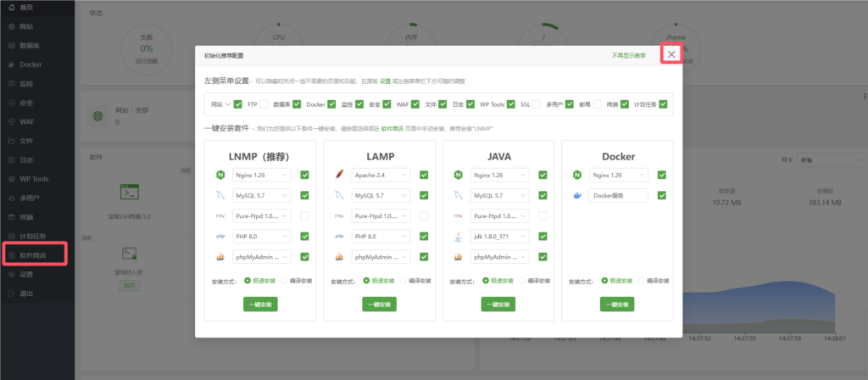Click the green 软件商店 link in dialog text

point(392,129)
